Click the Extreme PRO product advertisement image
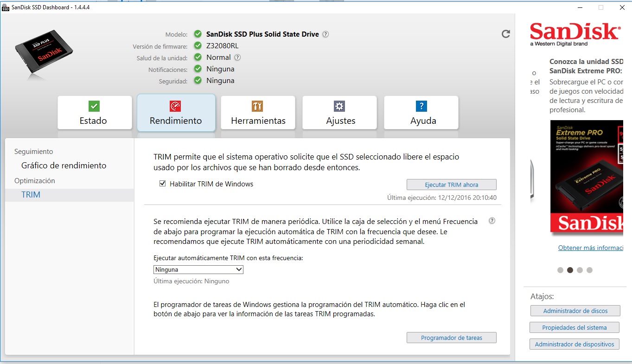The width and height of the screenshot is (632, 364). (587, 179)
